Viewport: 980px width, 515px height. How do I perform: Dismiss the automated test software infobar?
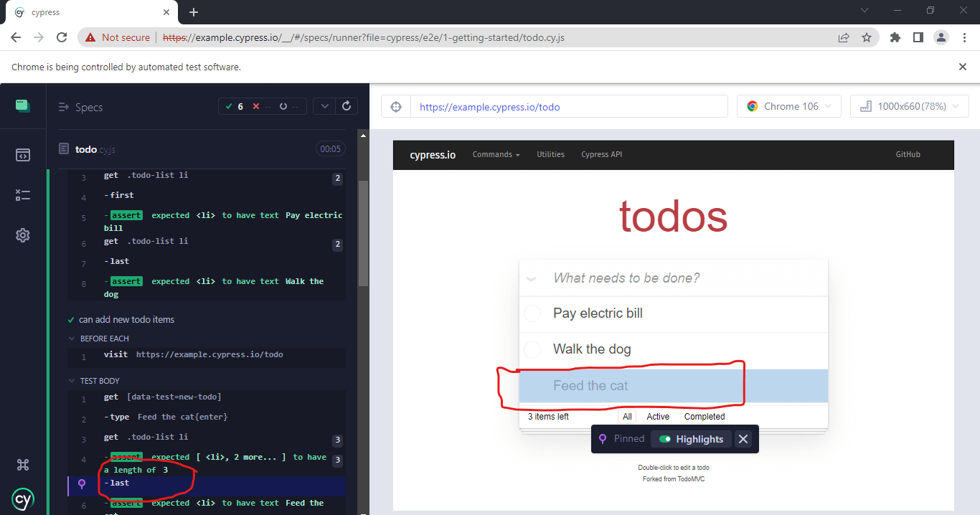963,67
